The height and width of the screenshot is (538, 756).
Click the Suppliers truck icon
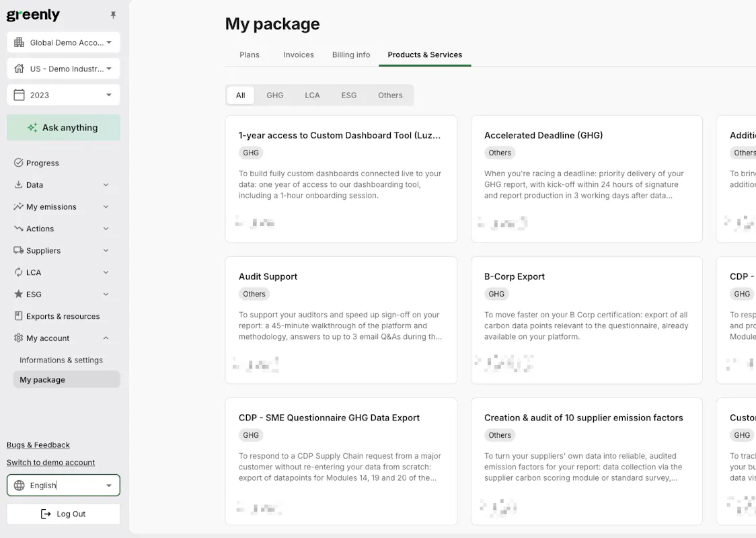tap(18, 250)
